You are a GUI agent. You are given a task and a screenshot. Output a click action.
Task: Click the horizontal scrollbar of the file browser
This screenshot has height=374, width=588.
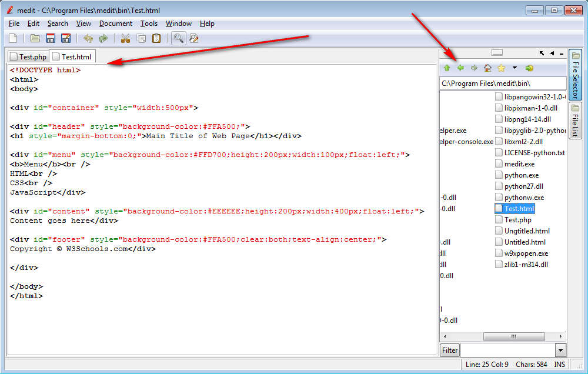[x=513, y=336]
